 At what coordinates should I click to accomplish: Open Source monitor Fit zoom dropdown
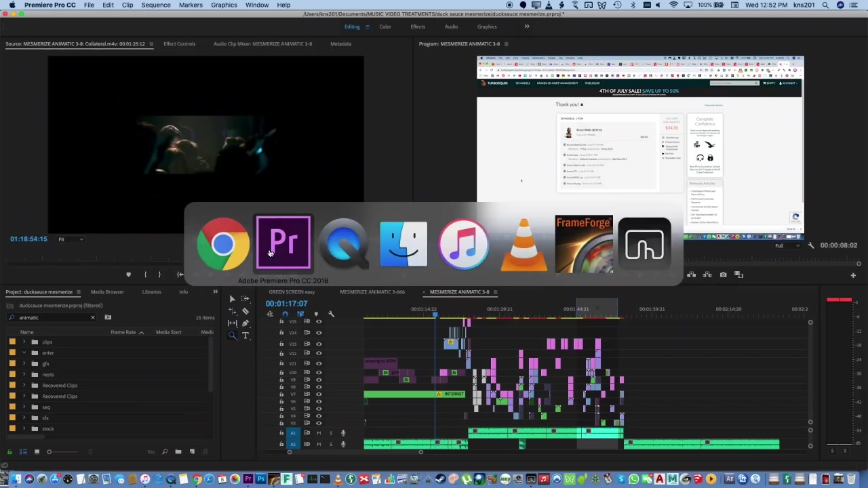[x=71, y=239]
